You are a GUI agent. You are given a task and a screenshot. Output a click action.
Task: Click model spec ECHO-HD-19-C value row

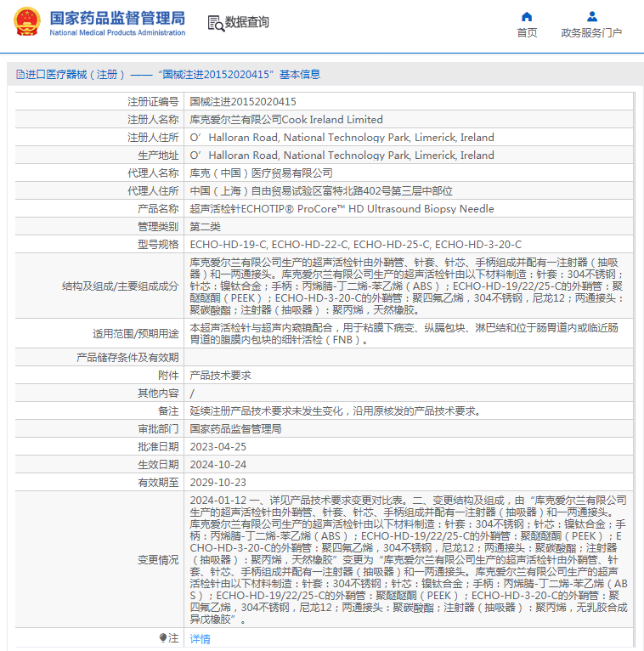356,245
